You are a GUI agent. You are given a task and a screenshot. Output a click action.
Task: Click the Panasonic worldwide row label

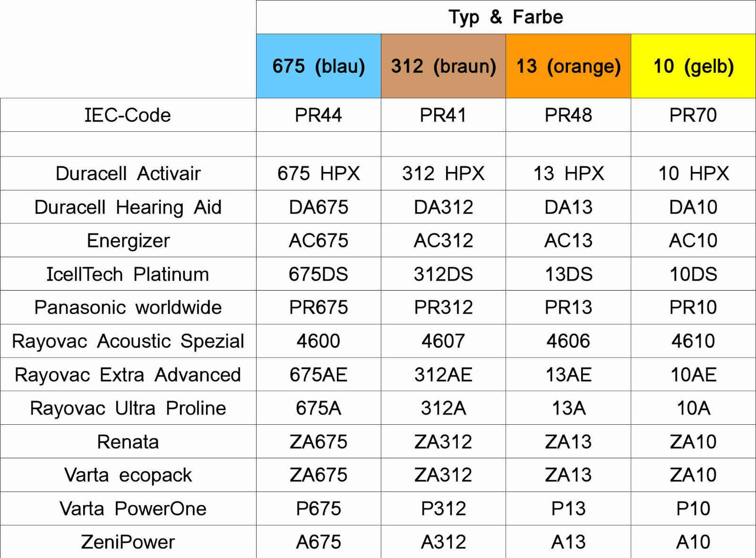(128, 308)
